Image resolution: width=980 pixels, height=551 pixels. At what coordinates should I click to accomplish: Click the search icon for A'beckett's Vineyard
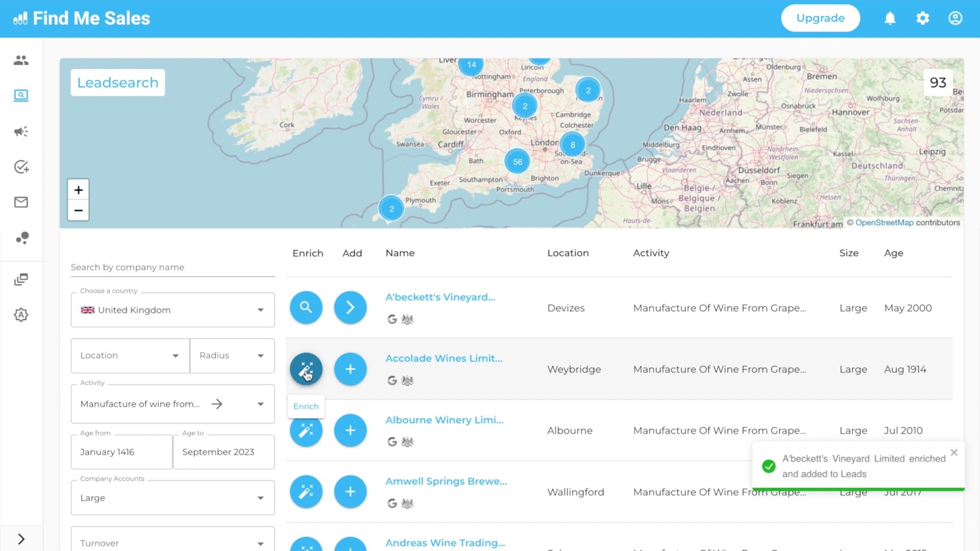coord(306,307)
